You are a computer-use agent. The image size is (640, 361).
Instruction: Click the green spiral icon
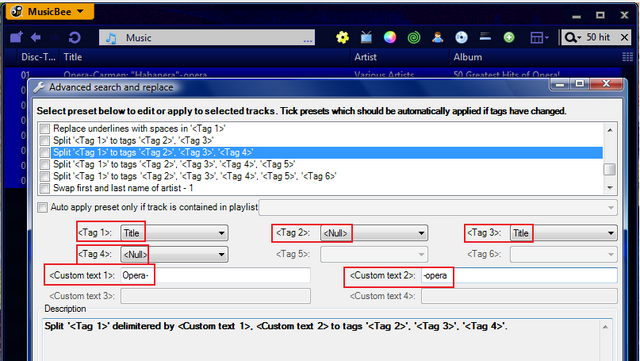tap(413, 38)
